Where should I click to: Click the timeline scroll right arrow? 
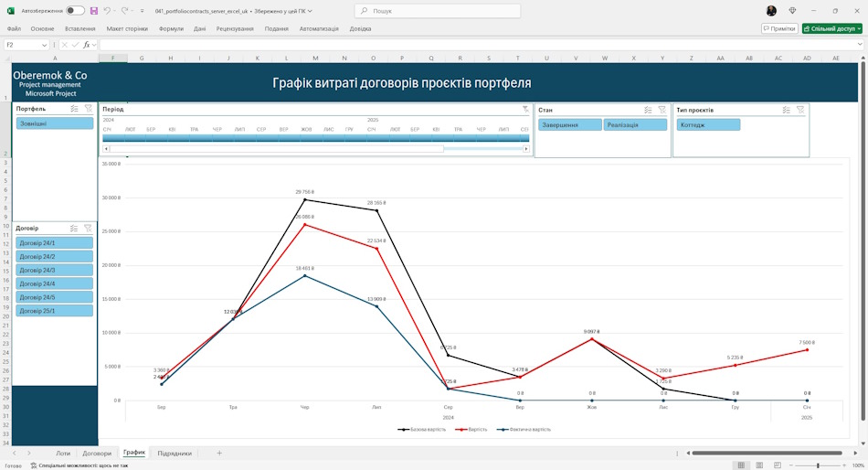click(x=526, y=148)
